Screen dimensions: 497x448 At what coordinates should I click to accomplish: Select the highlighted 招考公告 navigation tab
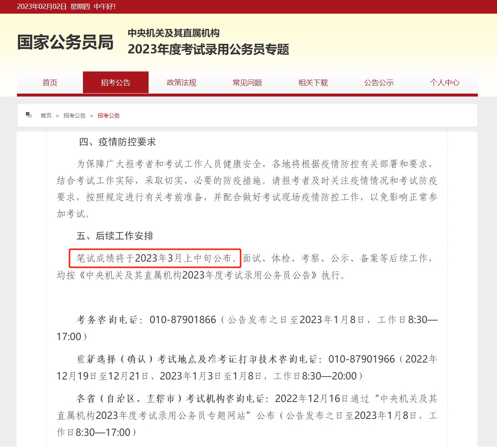(116, 83)
